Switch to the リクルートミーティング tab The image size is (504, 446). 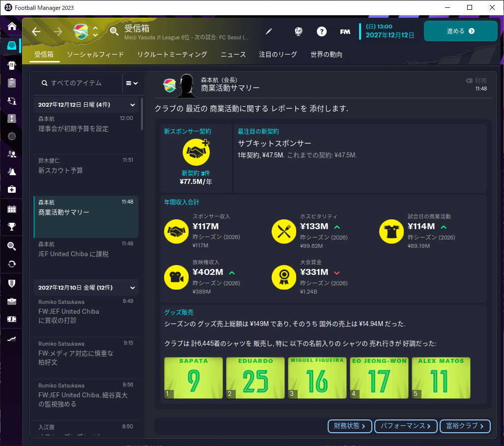coord(172,55)
